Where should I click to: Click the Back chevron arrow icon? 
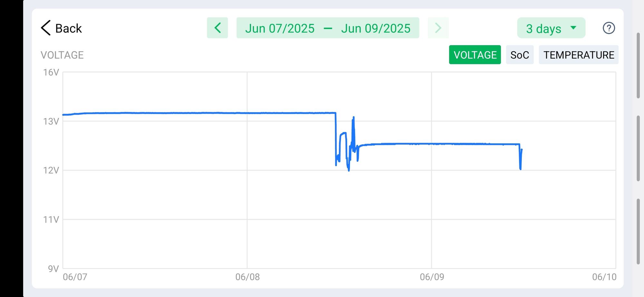[46, 28]
